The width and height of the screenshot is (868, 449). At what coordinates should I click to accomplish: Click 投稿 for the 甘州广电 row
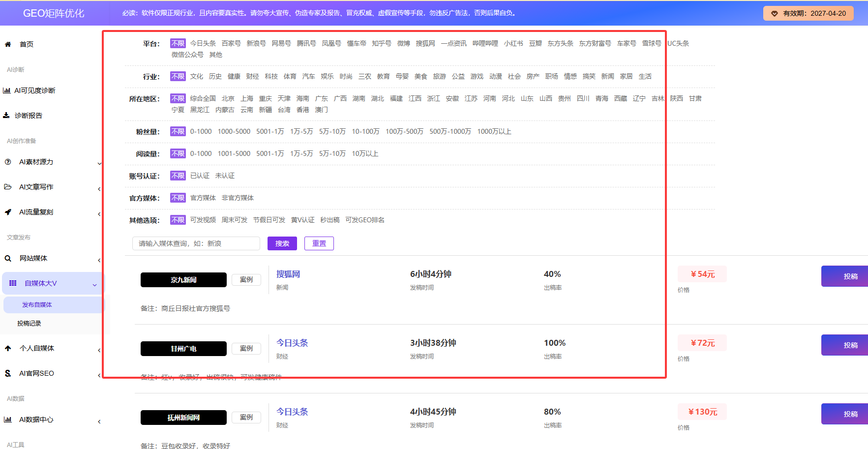[x=845, y=345]
